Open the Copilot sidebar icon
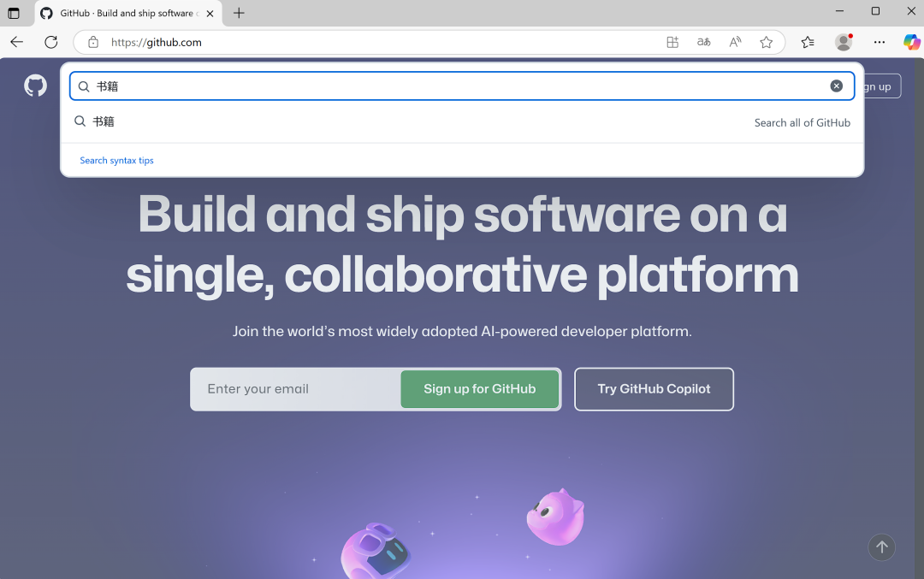Screen dimensions: 924x579 [x=911, y=42]
